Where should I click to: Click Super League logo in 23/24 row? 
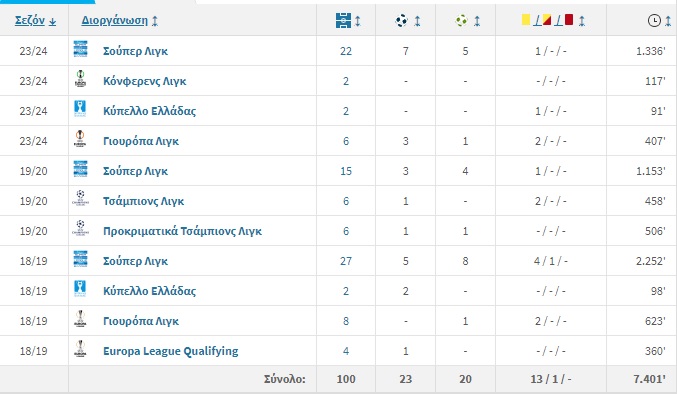click(80, 49)
